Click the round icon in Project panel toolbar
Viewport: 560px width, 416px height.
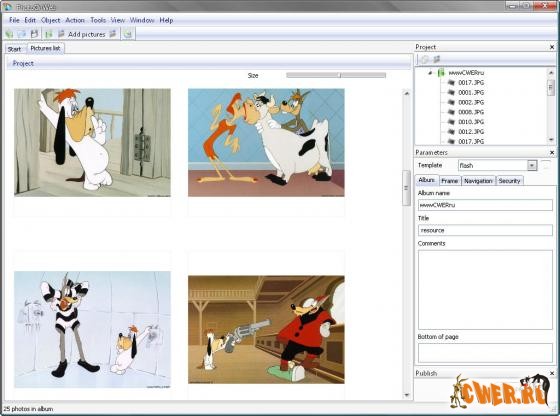425,60
